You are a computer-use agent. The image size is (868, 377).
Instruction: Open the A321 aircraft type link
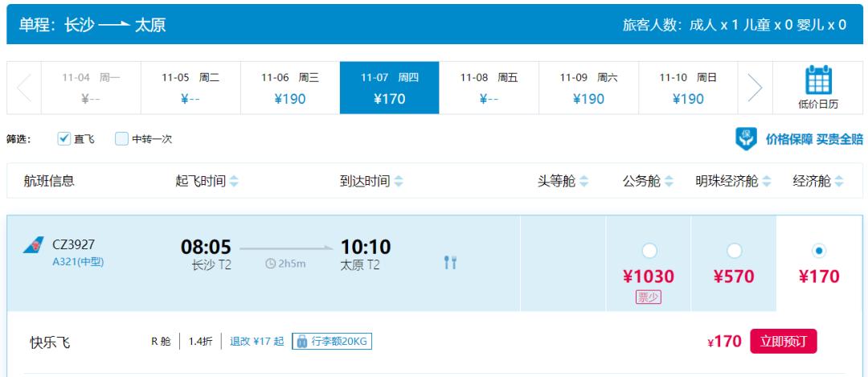[78, 262]
